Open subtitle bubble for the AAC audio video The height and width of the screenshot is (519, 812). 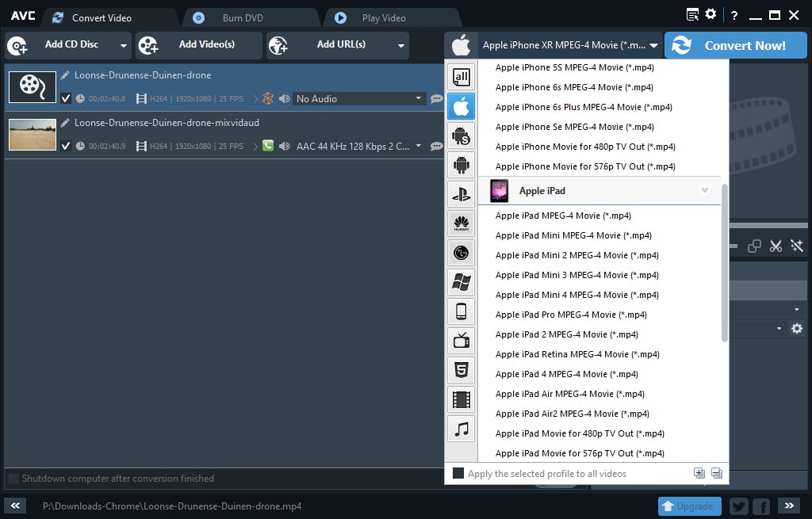437,146
